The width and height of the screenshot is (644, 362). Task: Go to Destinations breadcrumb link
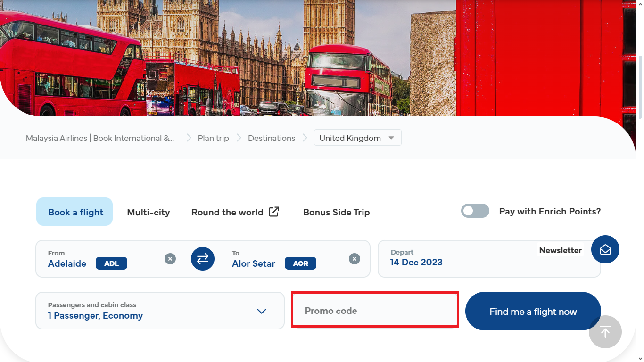[x=272, y=138]
